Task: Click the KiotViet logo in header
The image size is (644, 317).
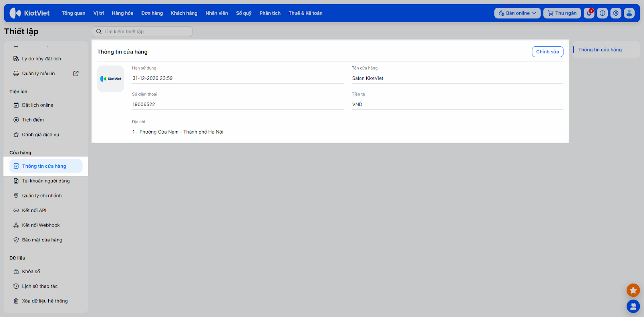Action: click(x=30, y=13)
